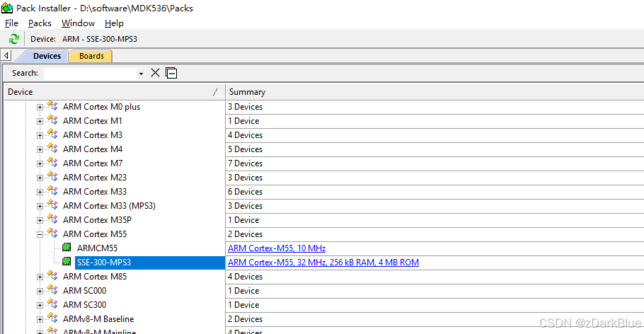The height and width of the screenshot is (334, 644).
Task: Expand the ARM Cortex M3 node
Action: pos(40,136)
